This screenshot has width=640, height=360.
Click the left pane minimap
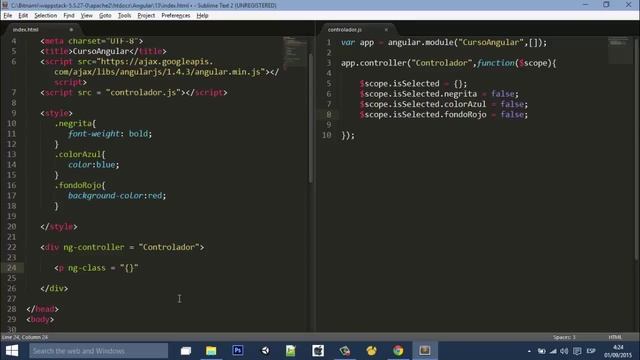click(295, 52)
